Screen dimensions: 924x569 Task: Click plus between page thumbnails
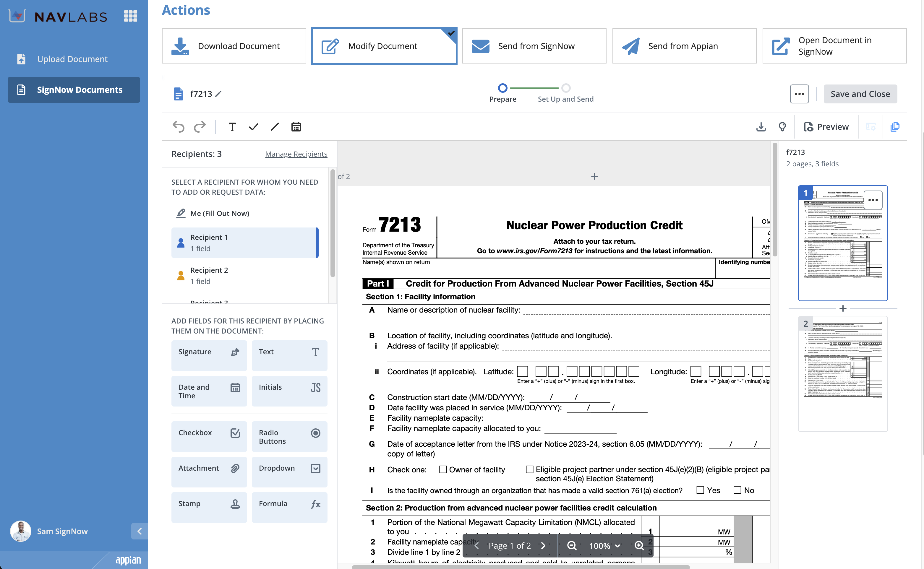(843, 308)
